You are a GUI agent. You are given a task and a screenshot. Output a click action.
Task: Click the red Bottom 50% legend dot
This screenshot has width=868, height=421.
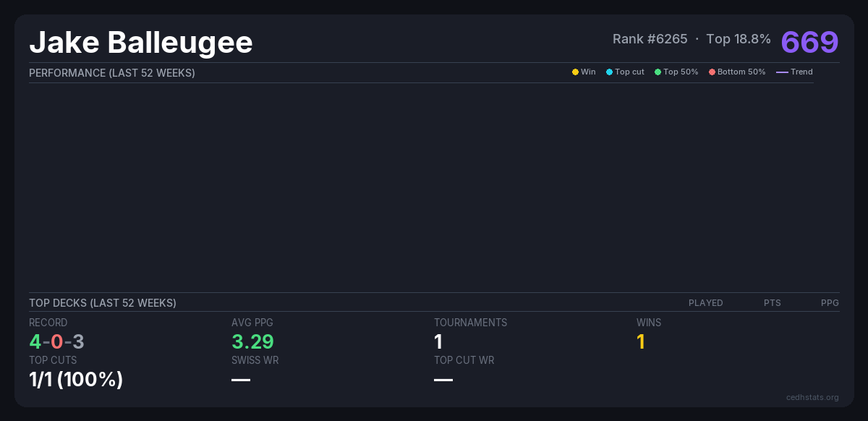(712, 72)
